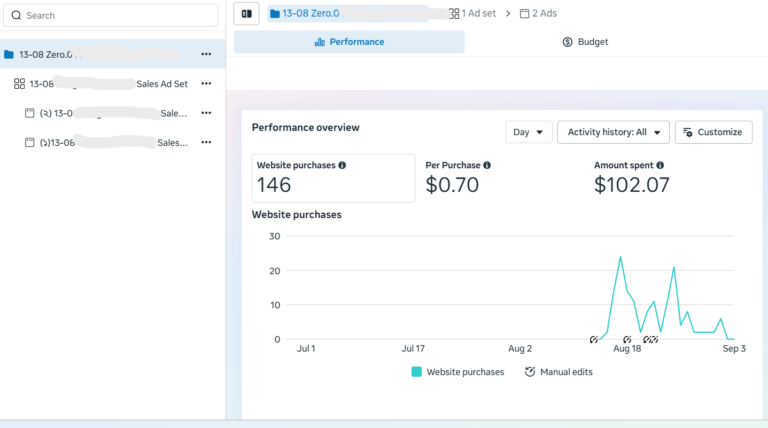The width and height of the screenshot is (768, 428).
Task: Open three-dot menu for second ad row
Action: click(206, 143)
